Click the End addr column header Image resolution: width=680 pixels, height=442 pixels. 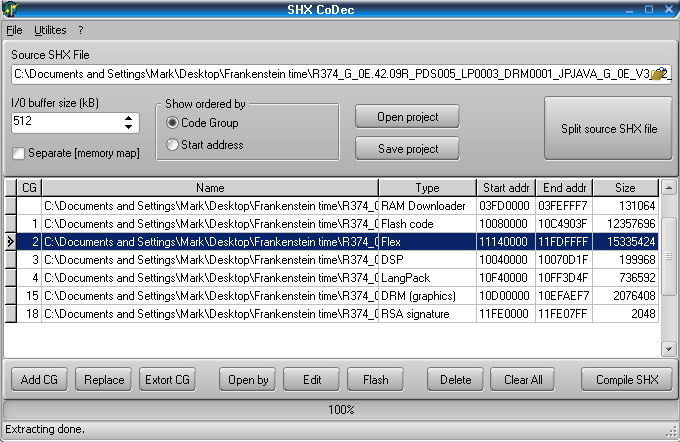[x=564, y=188]
